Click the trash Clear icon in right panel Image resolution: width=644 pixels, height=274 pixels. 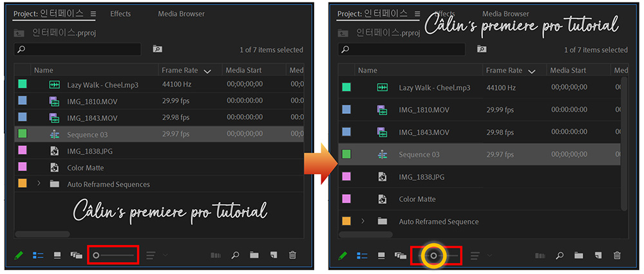(617, 256)
